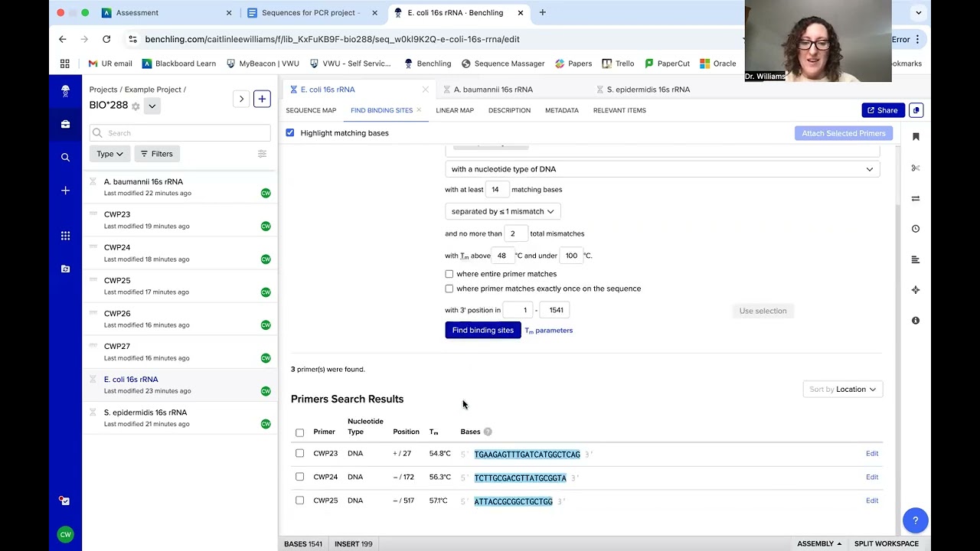The width and height of the screenshot is (980, 551).
Task: Click the Tm above field showing 48
Action: tap(502, 256)
